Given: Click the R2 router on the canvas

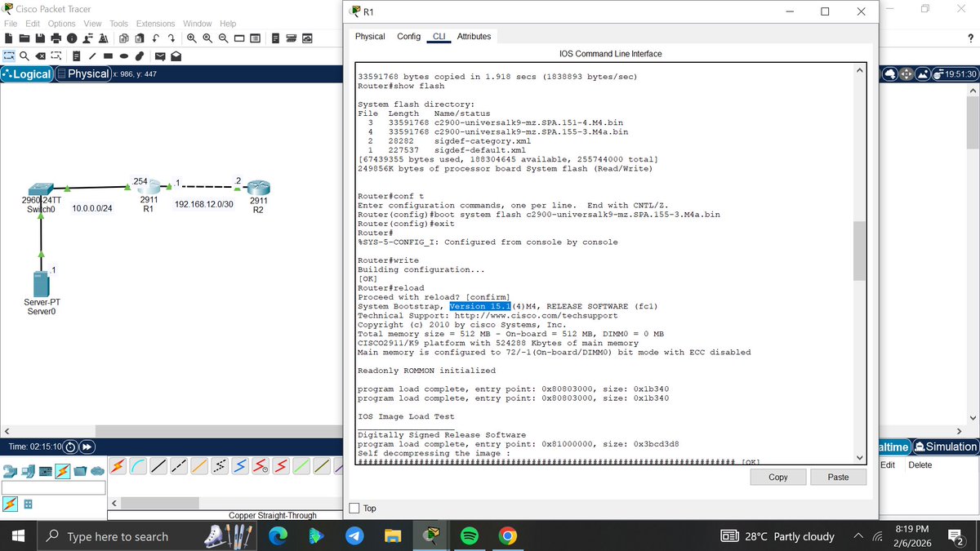Looking at the screenshot, I should coord(258,189).
